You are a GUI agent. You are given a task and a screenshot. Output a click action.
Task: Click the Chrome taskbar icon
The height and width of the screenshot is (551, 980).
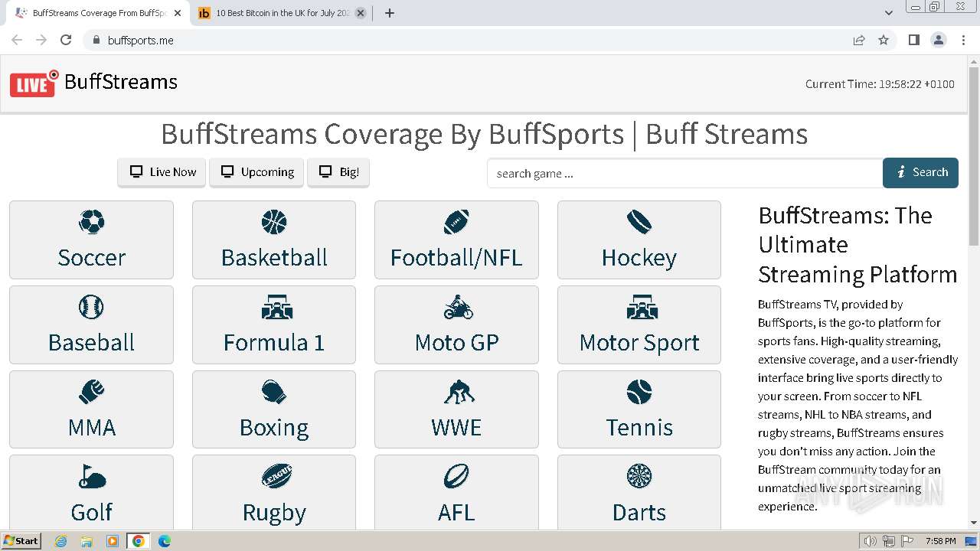139,541
